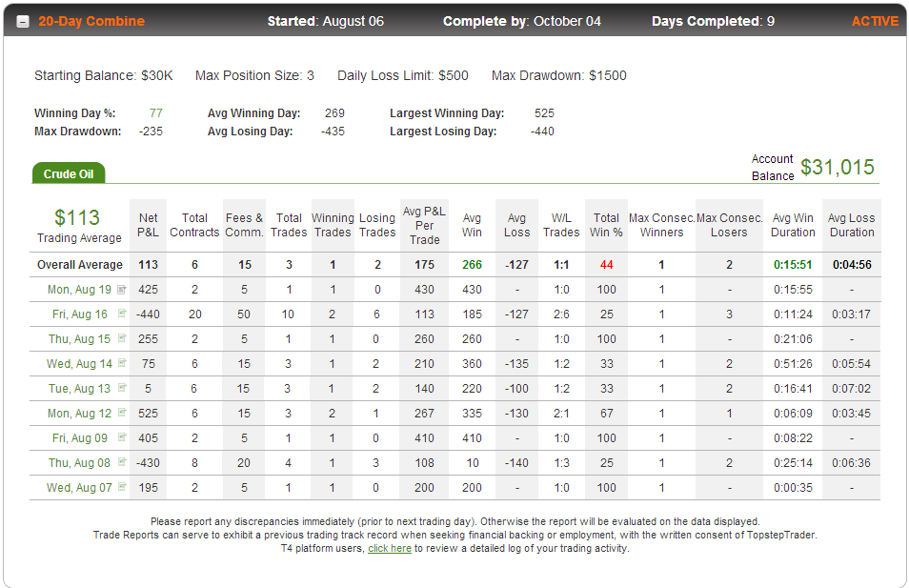Click the Avg Losing Day value -435
This screenshot has height=588, width=909.
click(x=333, y=132)
